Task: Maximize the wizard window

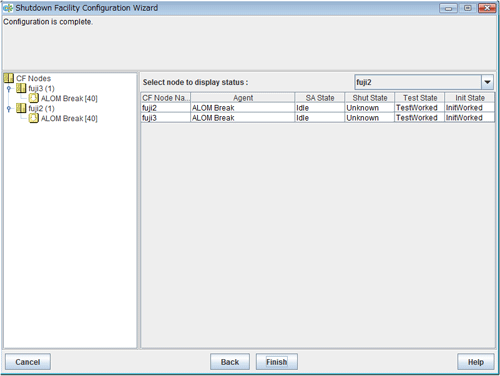Action: point(468,8)
